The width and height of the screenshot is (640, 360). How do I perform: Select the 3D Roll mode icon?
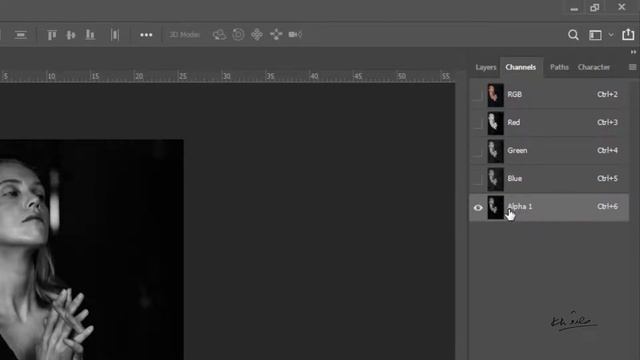click(x=238, y=35)
